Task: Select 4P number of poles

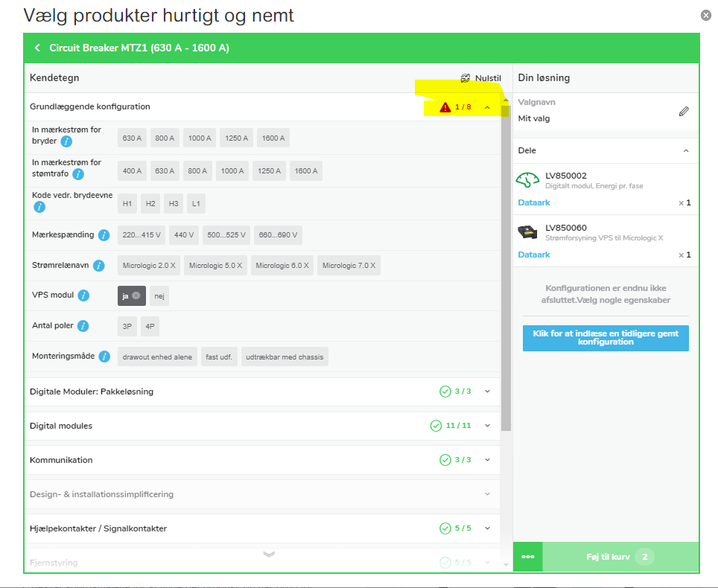Action: pos(150,327)
